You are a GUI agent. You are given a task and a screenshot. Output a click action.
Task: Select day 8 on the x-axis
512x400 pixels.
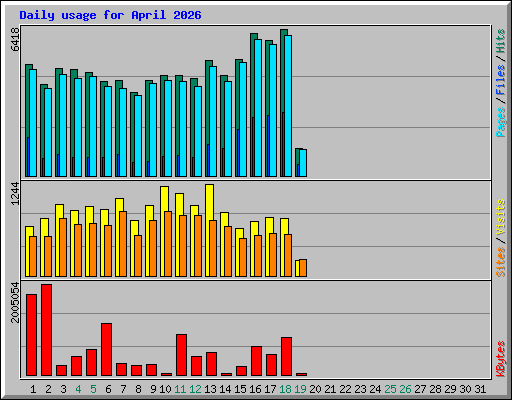pos(138,389)
